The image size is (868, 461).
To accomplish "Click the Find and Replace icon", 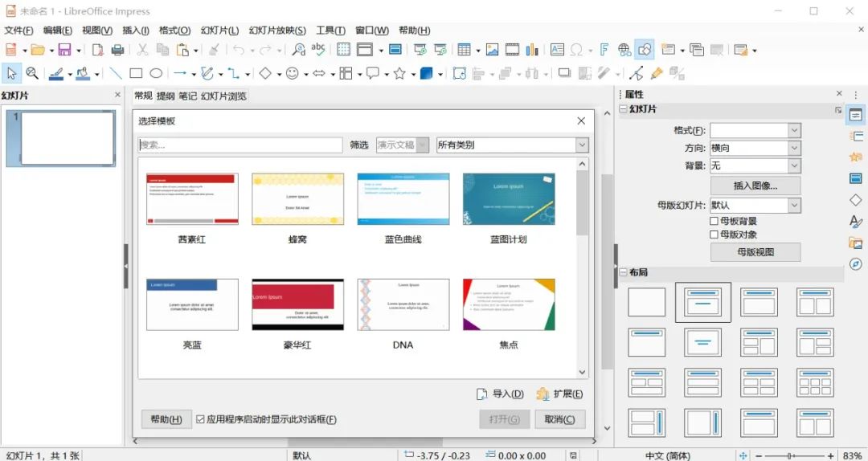I will (x=298, y=50).
